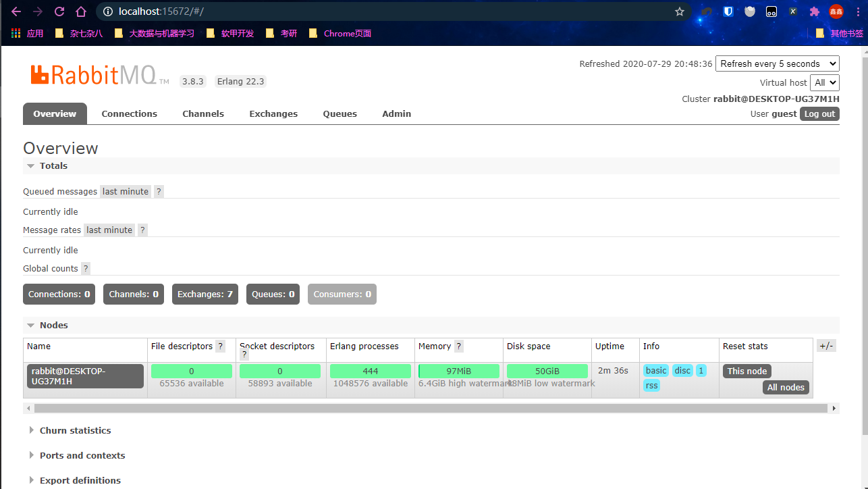Image resolution: width=868 pixels, height=489 pixels.
Task: Change Queued messages last minute range
Action: point(126,192)
